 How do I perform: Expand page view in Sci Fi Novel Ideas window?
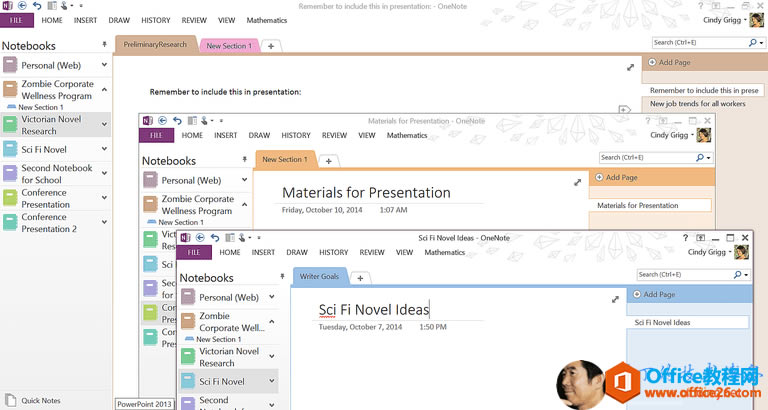[615, 299]
